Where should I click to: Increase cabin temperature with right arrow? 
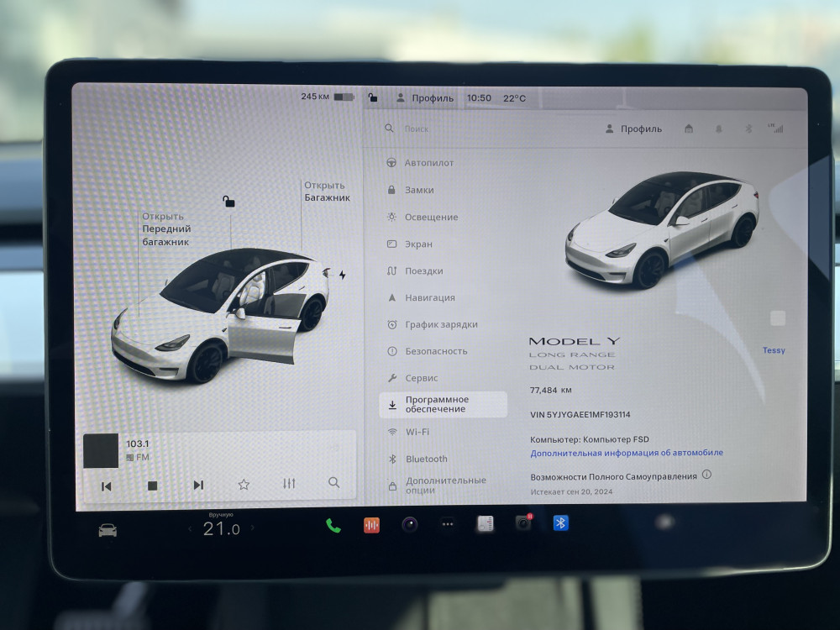(x=253, y=528)
